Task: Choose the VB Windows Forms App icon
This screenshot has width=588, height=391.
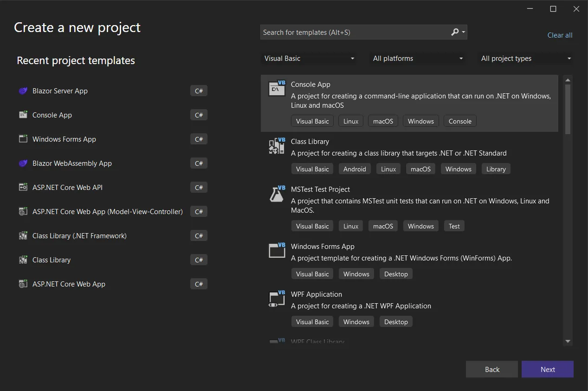Action: (277, 251)
